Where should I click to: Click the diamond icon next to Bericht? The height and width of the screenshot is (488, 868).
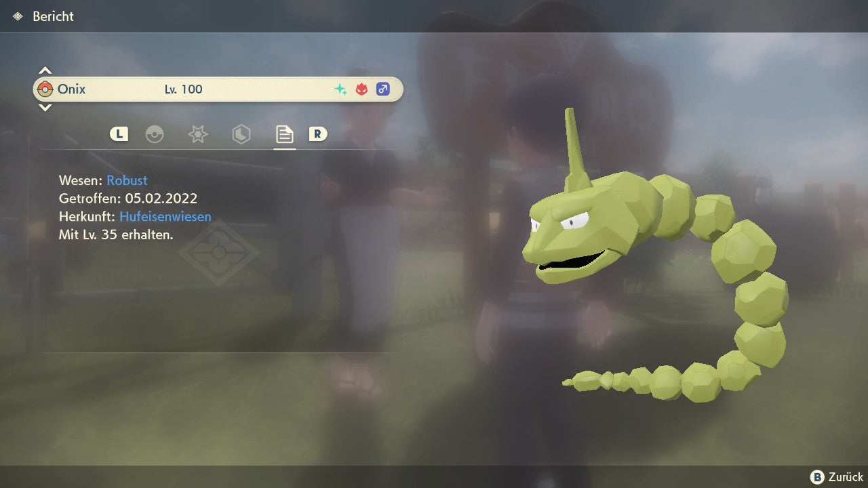[18, 16]
